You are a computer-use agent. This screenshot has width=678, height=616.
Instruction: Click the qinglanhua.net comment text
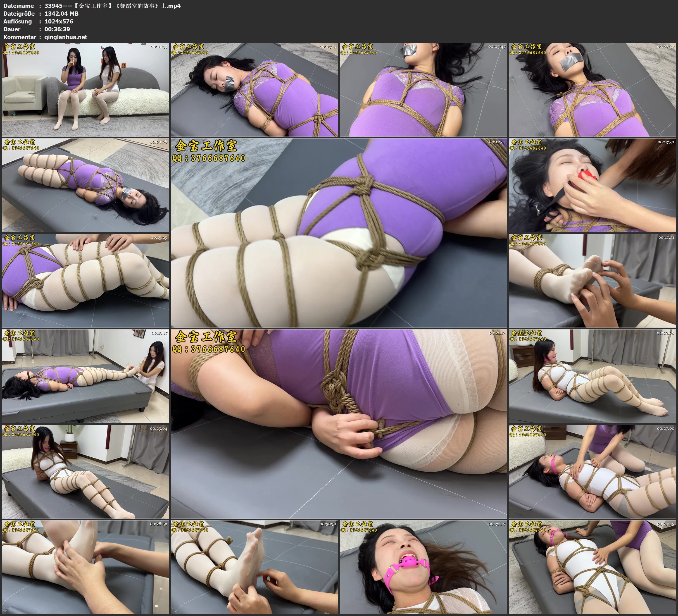point(66,37)
